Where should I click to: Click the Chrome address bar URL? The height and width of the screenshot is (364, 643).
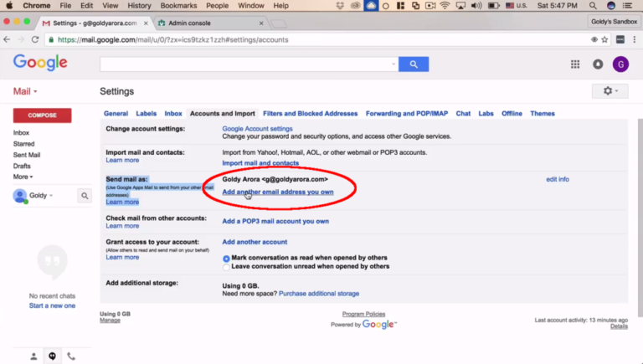coord(172,40)
